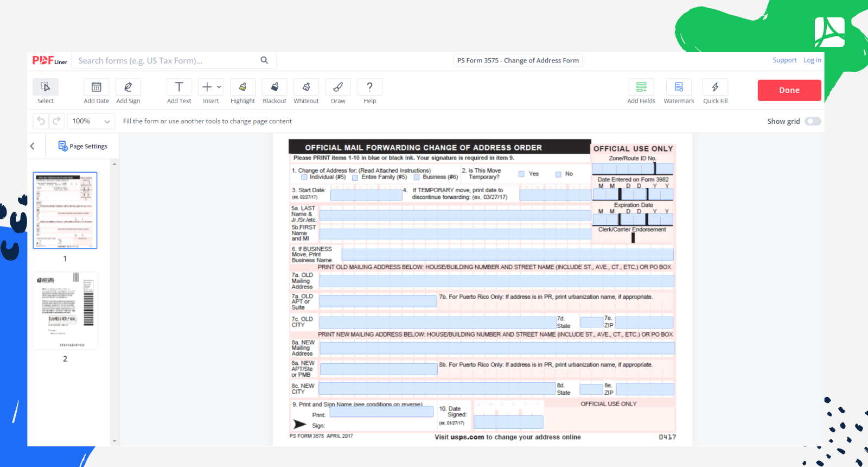Open Page Settings
Viewport: 868px width, 467px height.
click(83, 146)
